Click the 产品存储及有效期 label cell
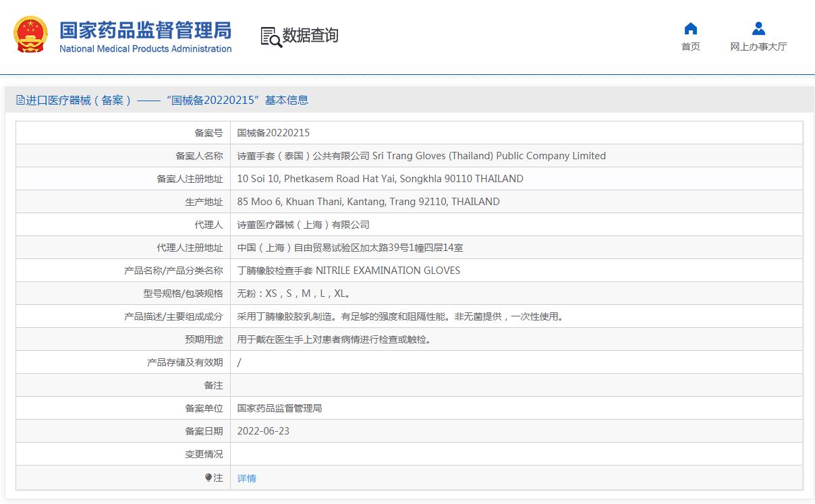Image resolution: width=815 pixels, height=504 pixels. click(x=123, y=362)
